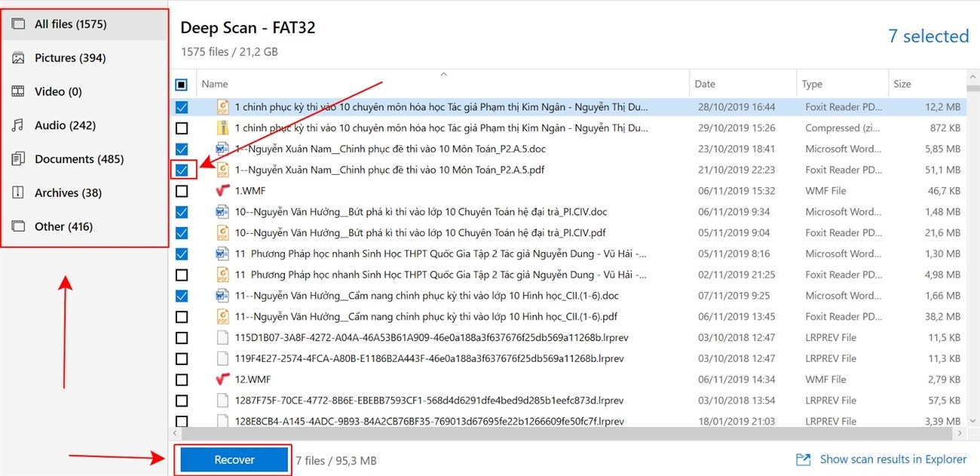Open the Archives (38) category
This screenshot has width=980, height=476.
tap(84, 192)
